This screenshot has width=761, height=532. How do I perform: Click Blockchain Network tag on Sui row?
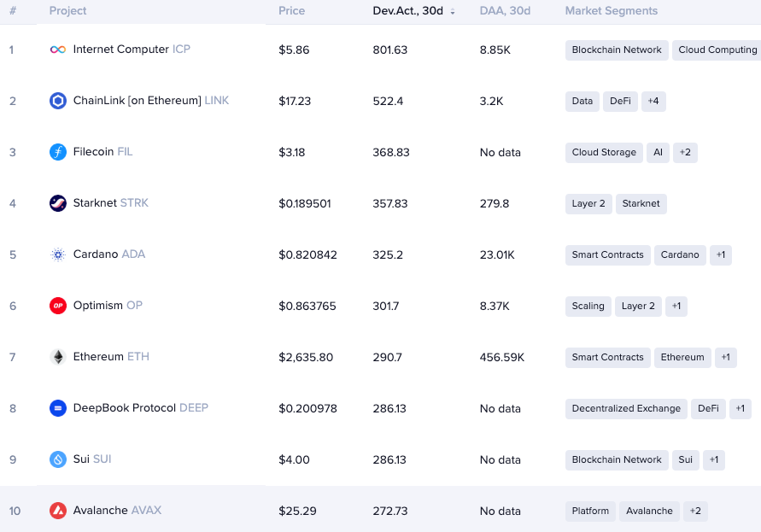[x=617, y=459]
